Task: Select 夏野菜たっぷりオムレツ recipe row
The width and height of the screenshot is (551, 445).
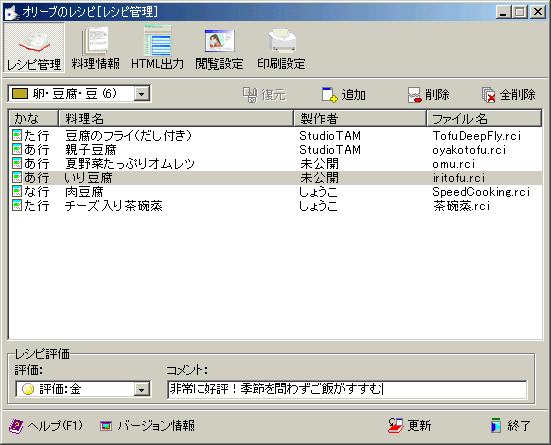Action: (275, 164)
